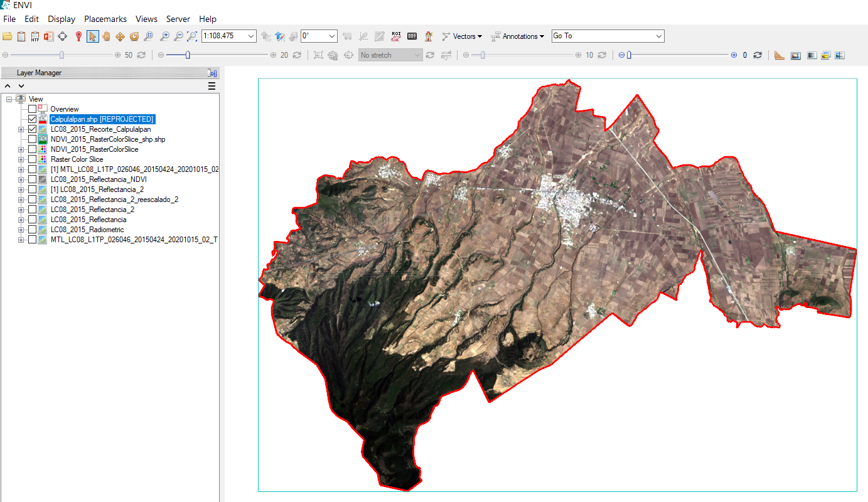
Task: Open the Display menu
Action: pyautogui.click(x=61, y=19)
